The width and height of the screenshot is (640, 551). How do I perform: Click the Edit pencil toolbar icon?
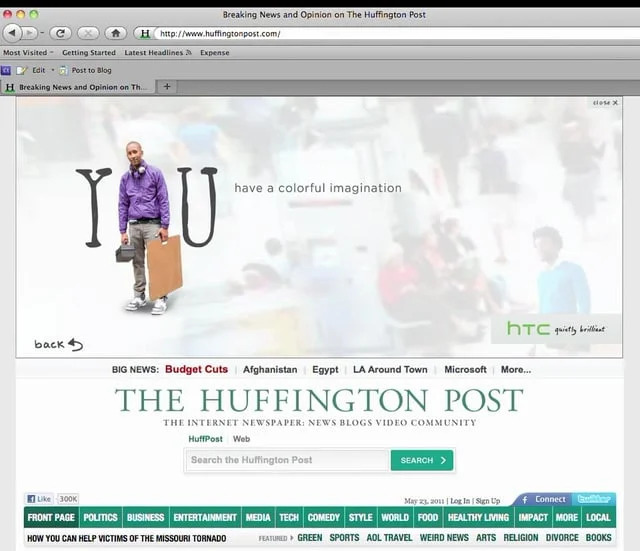22,70
